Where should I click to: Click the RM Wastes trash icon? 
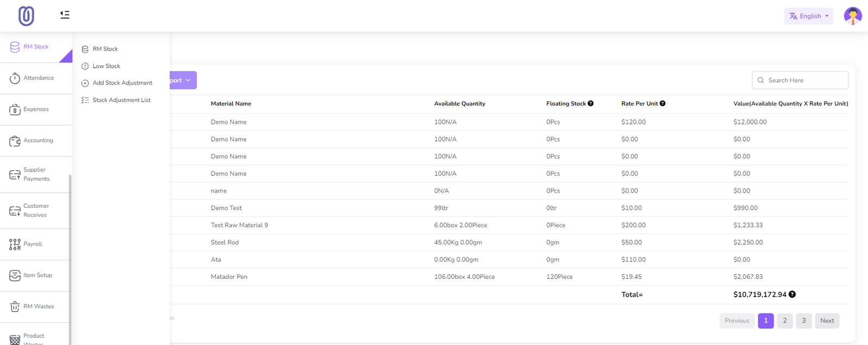(x=15, y=307)
